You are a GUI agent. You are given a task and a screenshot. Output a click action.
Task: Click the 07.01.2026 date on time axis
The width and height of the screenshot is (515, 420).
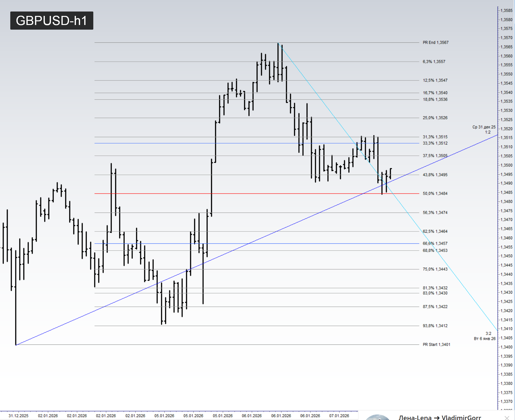pyautogui.click(x=339, y=416)
